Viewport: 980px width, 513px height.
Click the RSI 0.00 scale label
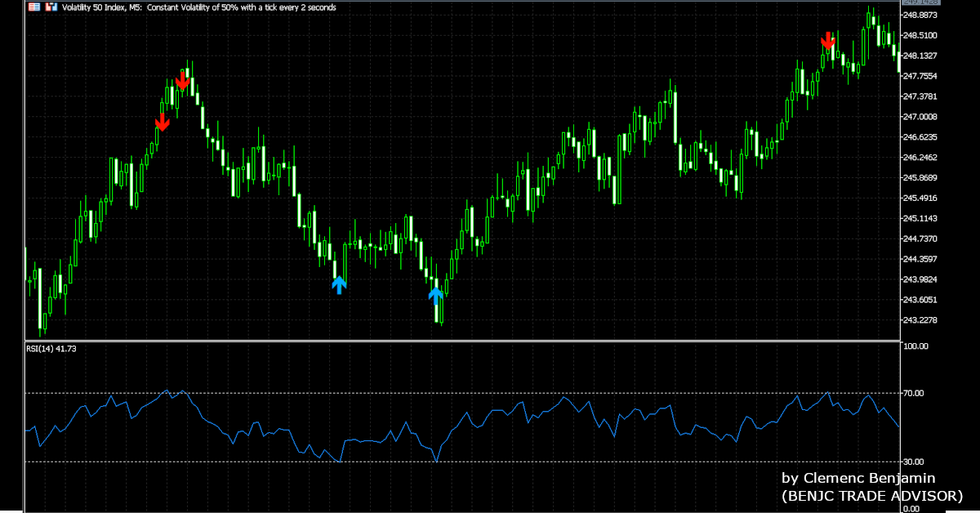[x=912, y=508]
